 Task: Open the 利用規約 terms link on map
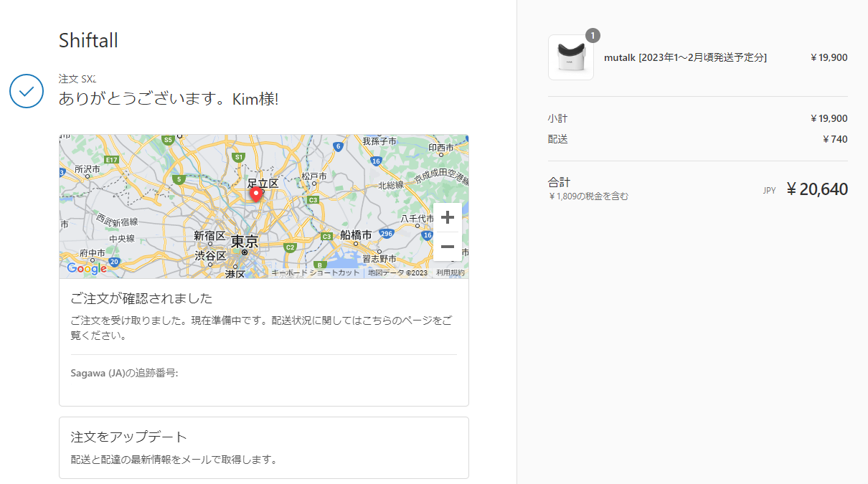tap(450, 272)
